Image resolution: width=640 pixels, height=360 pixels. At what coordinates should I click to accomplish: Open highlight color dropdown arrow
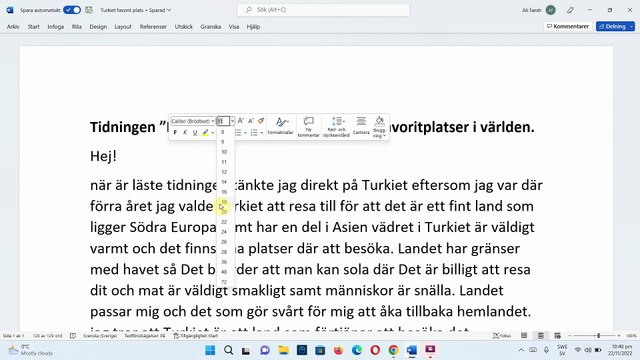point(213,133)
